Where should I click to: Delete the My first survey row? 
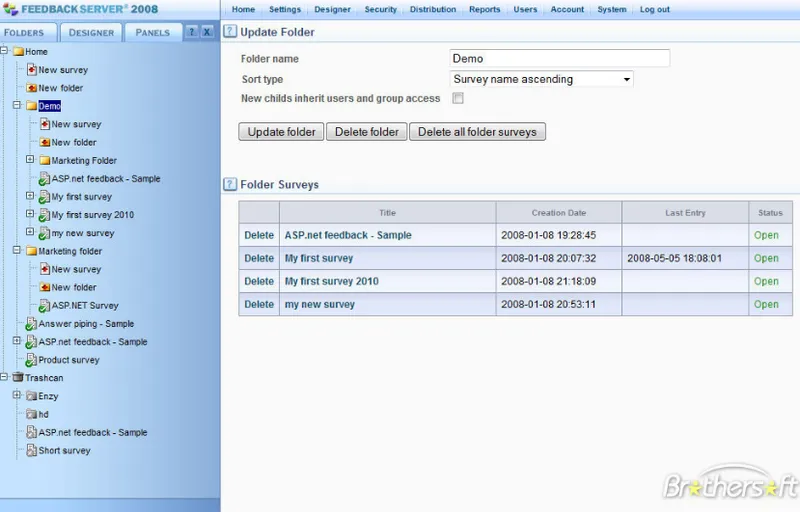pos(259,258)
